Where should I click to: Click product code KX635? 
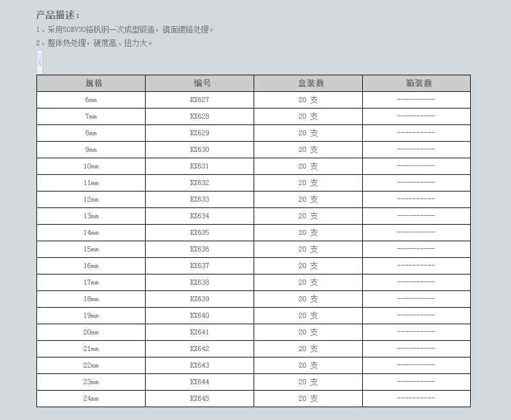click(x=199, y=233)
